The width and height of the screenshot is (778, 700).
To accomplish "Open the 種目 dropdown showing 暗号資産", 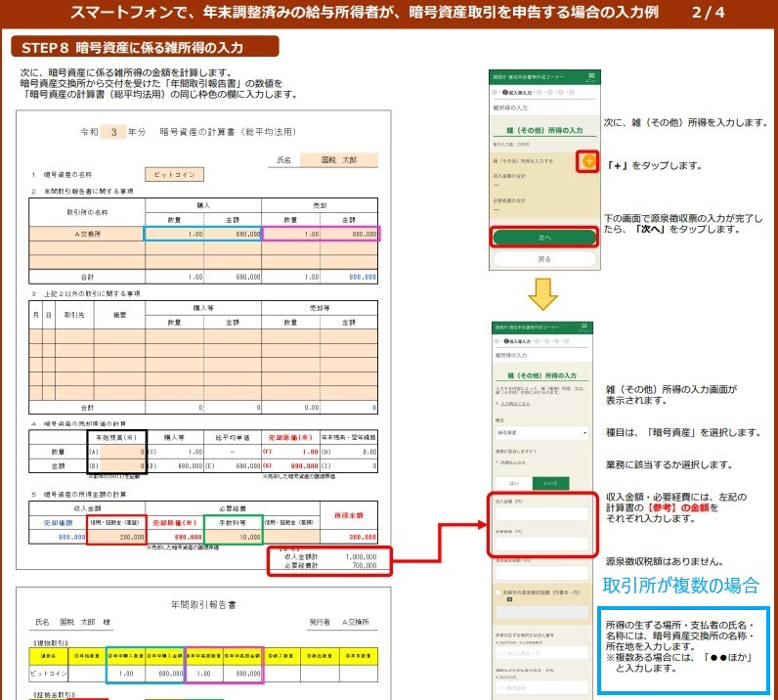I will (541, 433).
